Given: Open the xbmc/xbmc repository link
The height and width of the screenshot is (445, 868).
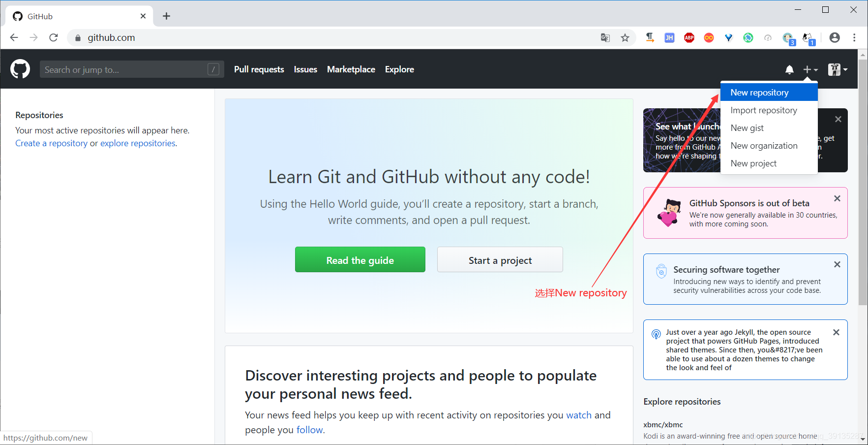Looking at the screenshot, I should [x=663, y=425].
